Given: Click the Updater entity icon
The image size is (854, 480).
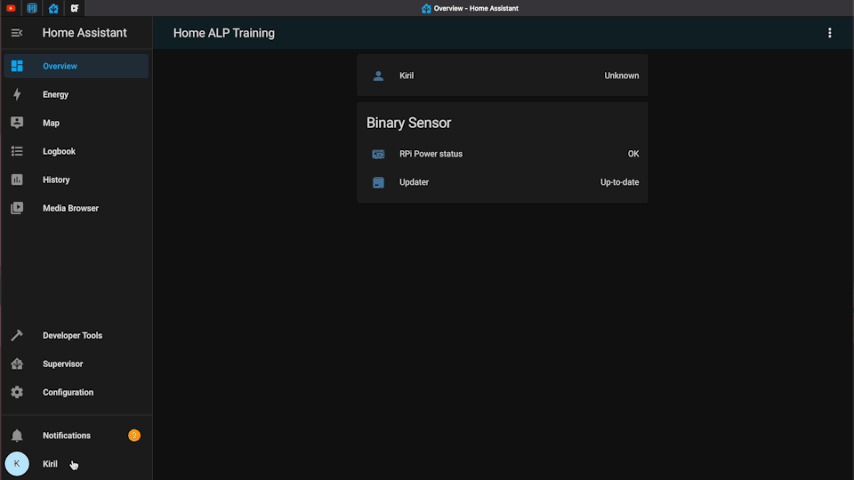Looking at the screenshot, I should pos(378,183).
